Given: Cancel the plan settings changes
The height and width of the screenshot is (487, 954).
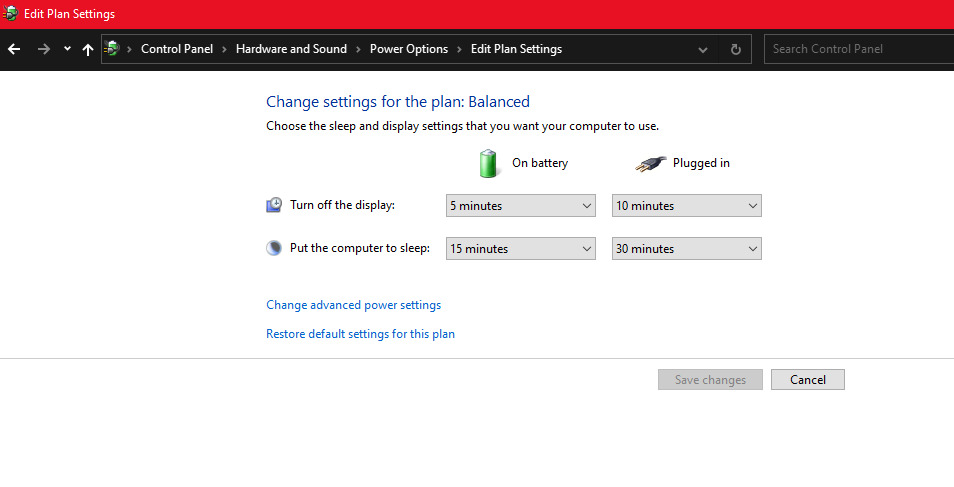Looking at the screenshot, I should [x=807, y=379].
